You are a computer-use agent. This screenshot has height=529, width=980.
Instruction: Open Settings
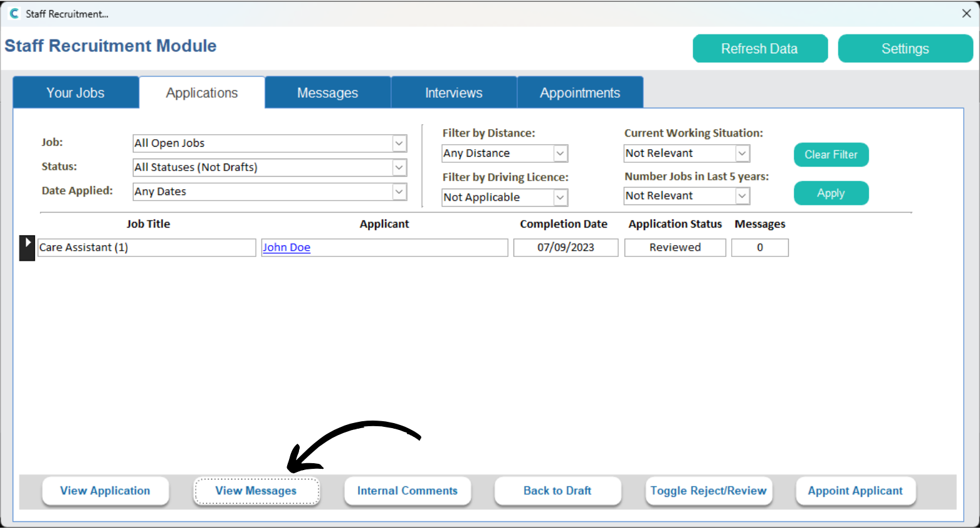(x=905, y=48)
